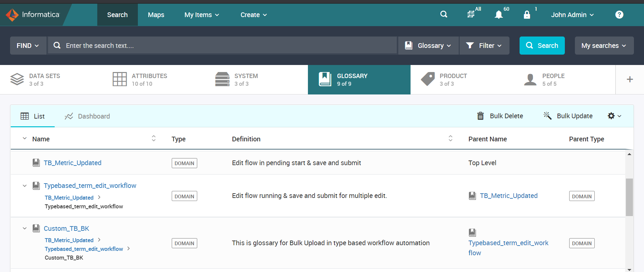
Task: Open the Custom_TB_BK glossary title link
Action: click(x=66, y=228)
